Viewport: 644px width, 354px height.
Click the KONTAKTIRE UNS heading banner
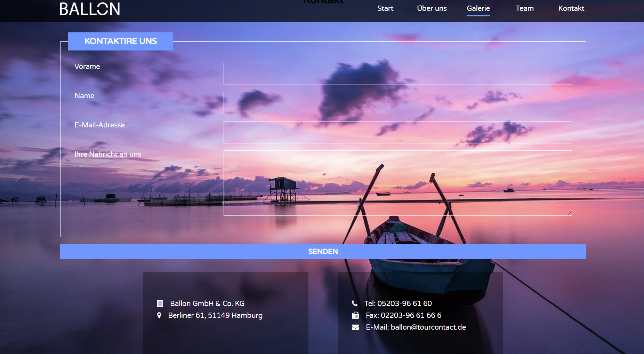(121, 41)
